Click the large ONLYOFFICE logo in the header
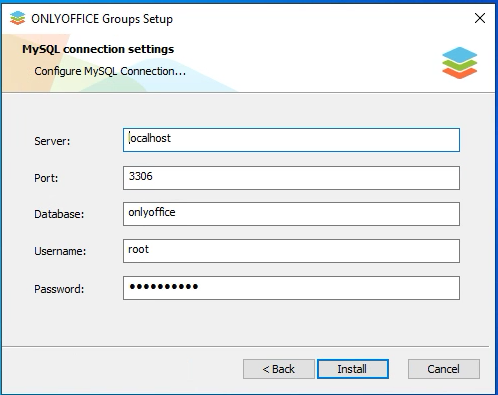This screenshot has width=498, height=395. (x=460, y=63)
